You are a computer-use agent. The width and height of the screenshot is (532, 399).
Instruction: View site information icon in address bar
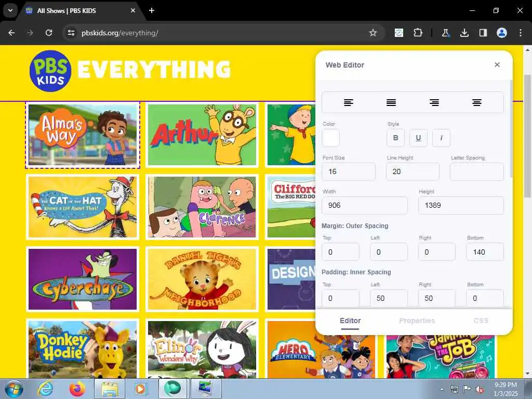[x=71, y=33]
